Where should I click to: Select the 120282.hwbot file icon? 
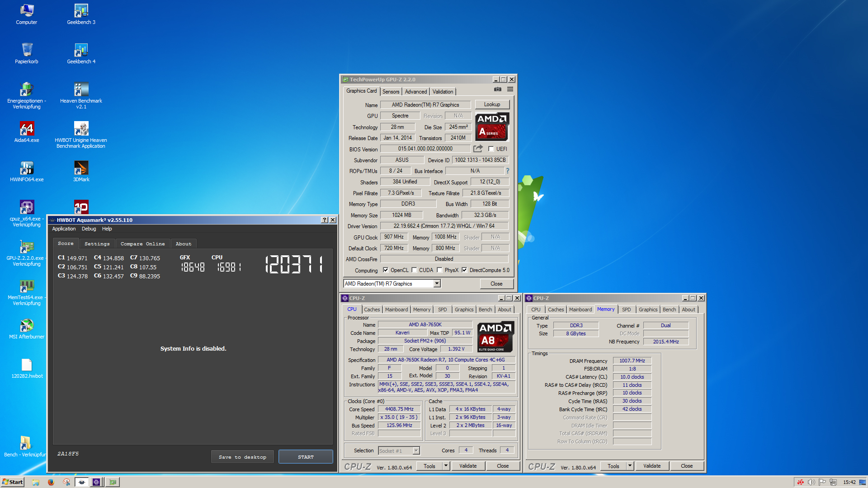coord(27,368)
